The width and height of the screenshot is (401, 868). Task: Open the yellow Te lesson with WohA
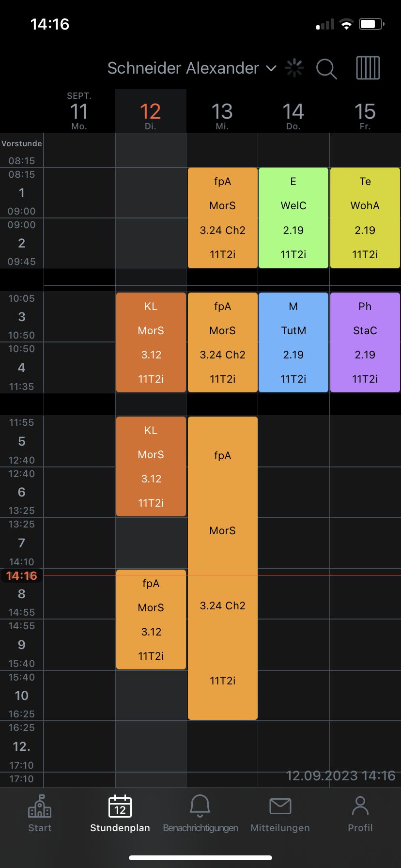[365, 217]
